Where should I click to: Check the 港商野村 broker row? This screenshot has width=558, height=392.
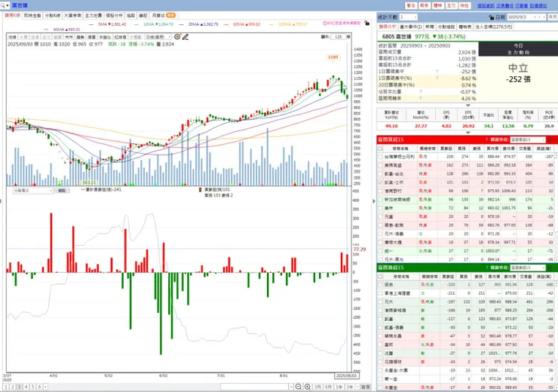pyautogui.click(x=381, y=191)
